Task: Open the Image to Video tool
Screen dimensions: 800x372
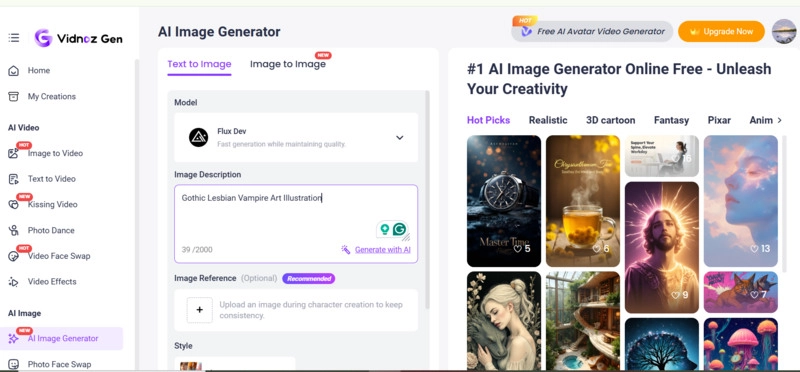Action: [55, 153]
